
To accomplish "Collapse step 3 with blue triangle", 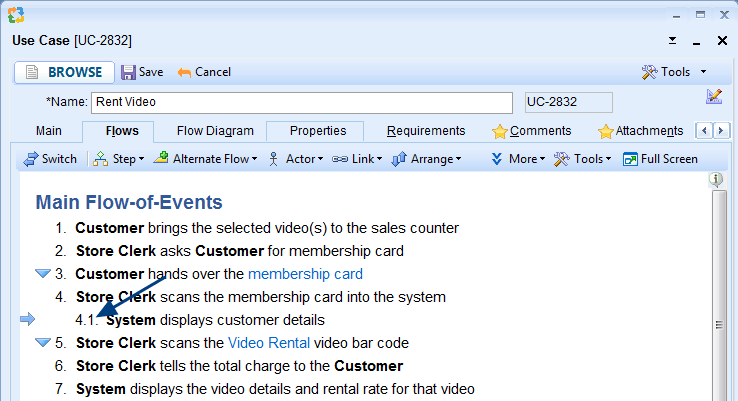I will pyautogui.click(x=42, y=273).
